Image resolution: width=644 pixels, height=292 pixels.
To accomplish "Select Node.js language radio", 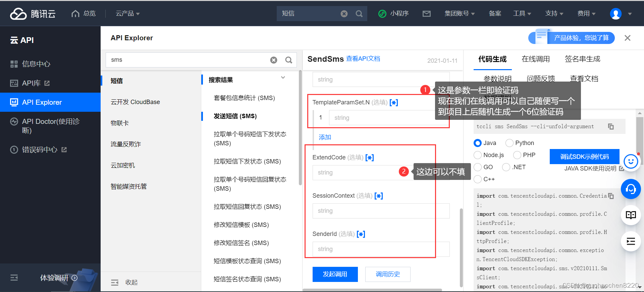I will point(478,155).
